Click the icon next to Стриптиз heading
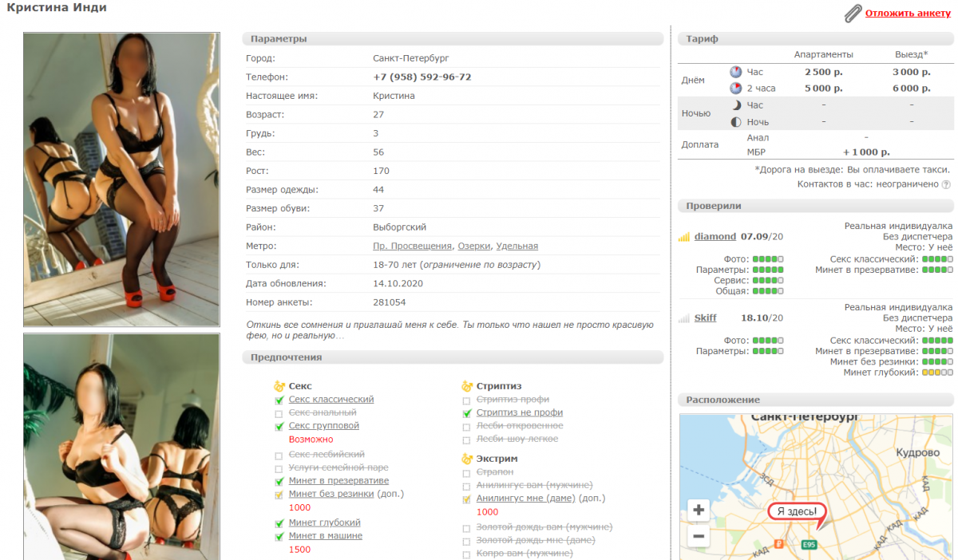Screen dimensions: 958x560 click(x=468, y=386)
